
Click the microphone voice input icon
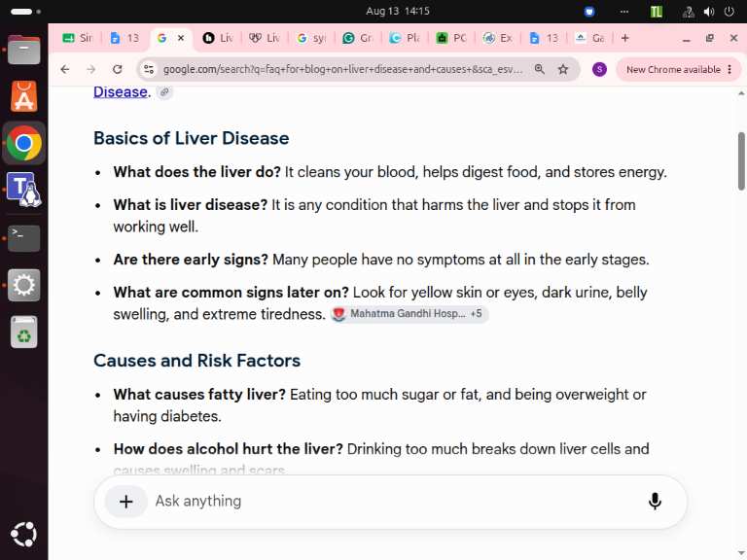point(655,501)
